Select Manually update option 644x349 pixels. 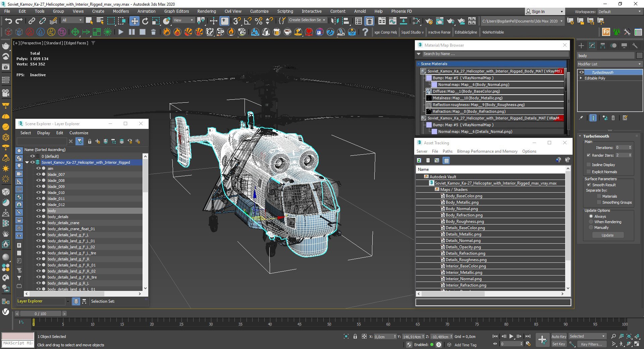coord(591,228)
